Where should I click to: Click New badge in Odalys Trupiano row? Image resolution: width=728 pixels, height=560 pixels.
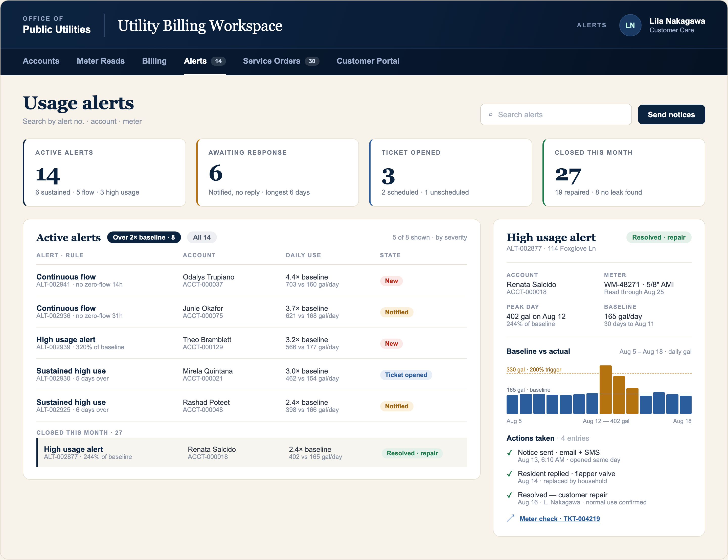[x=391, y=281]
